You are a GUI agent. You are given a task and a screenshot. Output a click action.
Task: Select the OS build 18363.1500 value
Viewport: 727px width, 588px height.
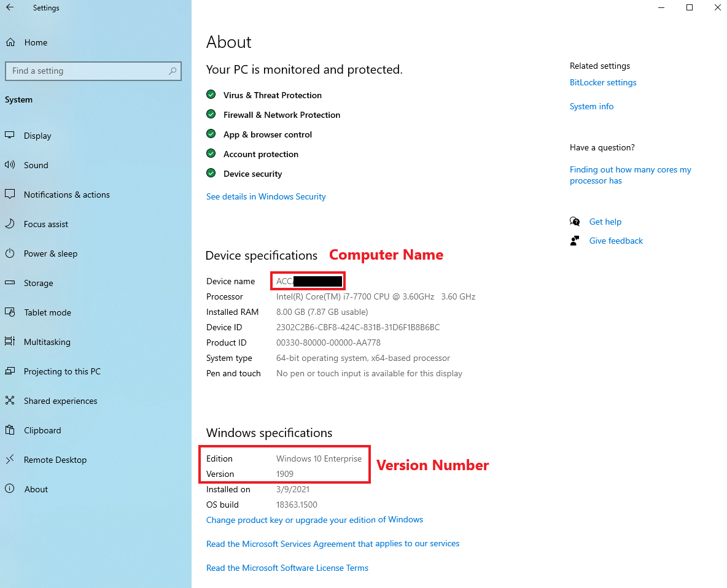(x=297, y=505)
